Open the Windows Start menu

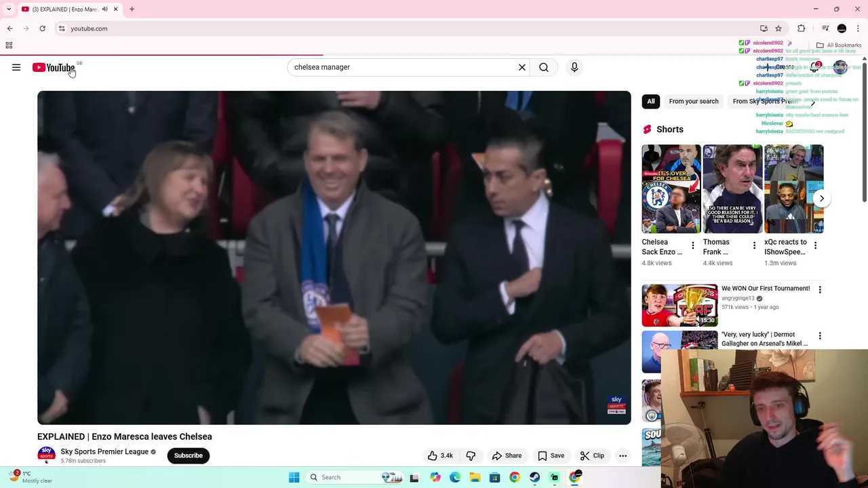tap(294, 477)
